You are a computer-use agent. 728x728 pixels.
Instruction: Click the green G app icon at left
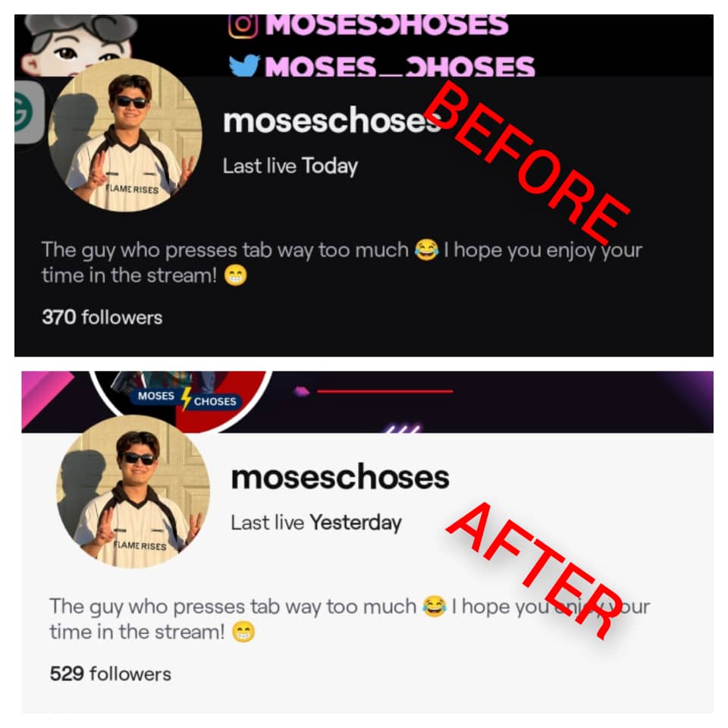click(x=29, y=112)
